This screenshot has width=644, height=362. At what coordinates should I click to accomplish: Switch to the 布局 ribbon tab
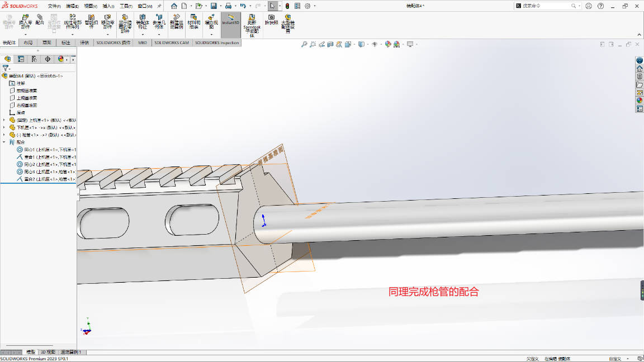pos(28,42)
